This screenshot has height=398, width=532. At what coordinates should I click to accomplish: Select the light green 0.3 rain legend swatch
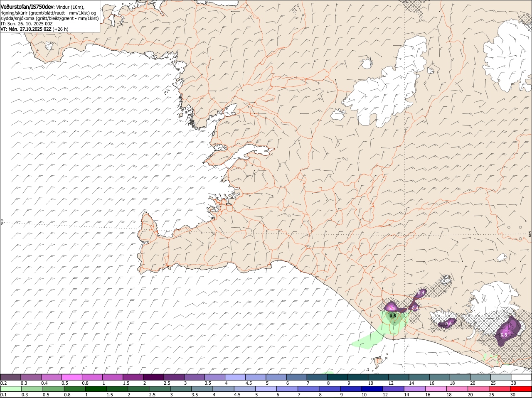pyautogui.click(x=32, y=389)
